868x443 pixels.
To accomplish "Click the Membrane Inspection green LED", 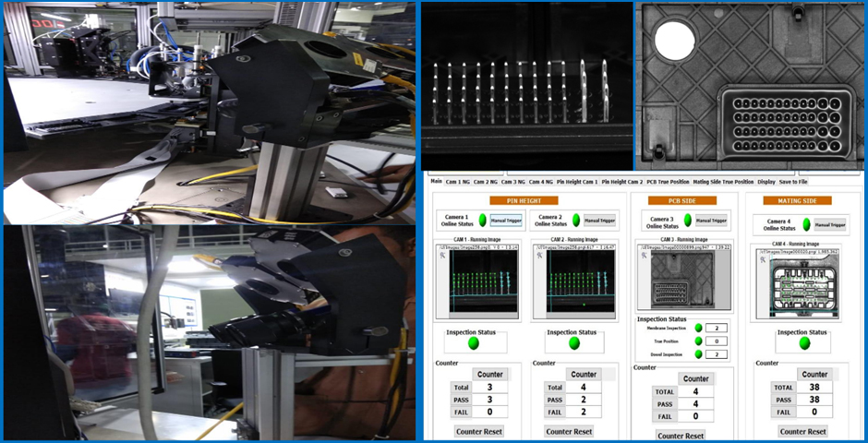I will pyautogui.click(x=699, y=328).
